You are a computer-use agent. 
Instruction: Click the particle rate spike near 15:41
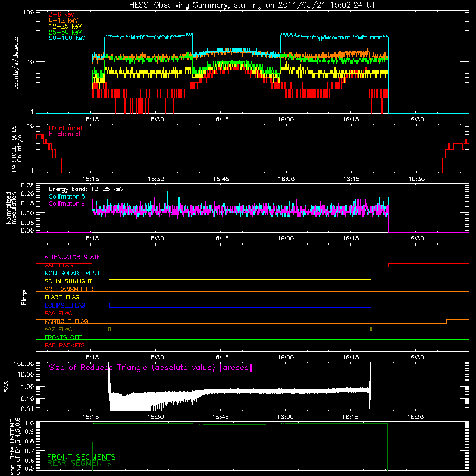[x=204, y=165]
